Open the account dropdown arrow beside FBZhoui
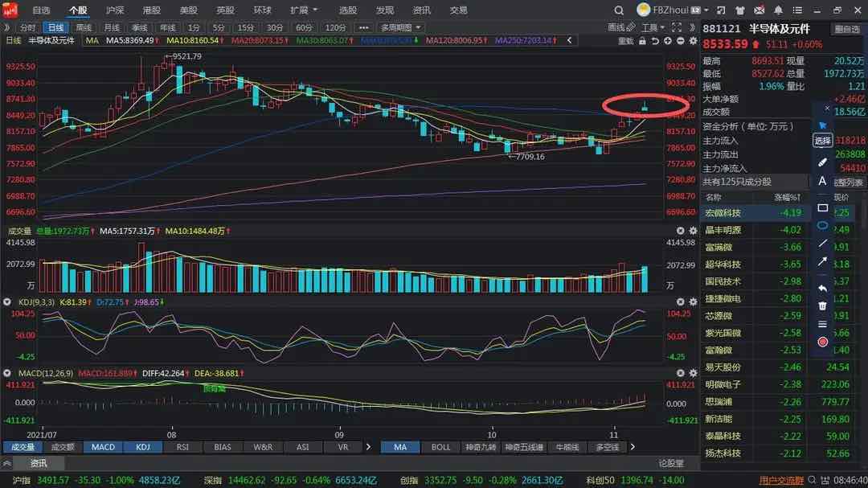 pos(706,10)
